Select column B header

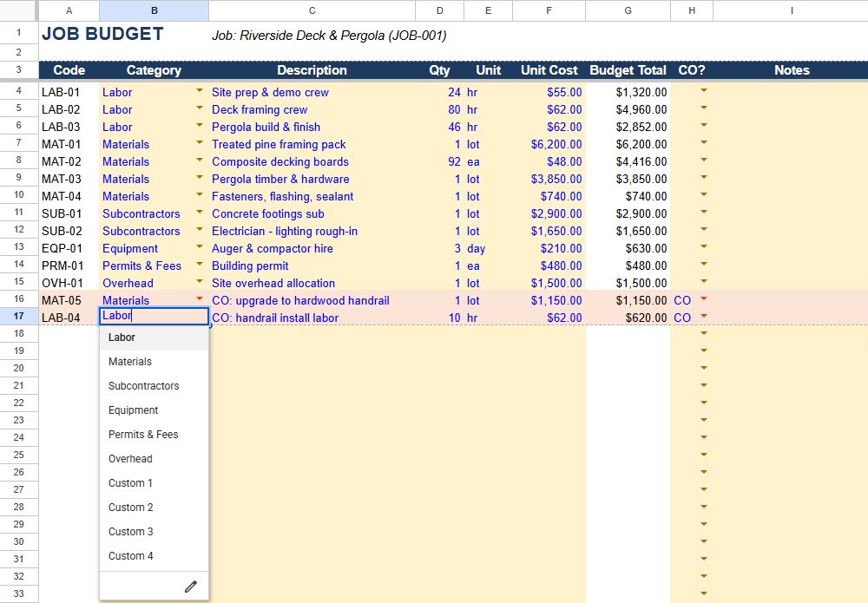click(x=154, y=10)
